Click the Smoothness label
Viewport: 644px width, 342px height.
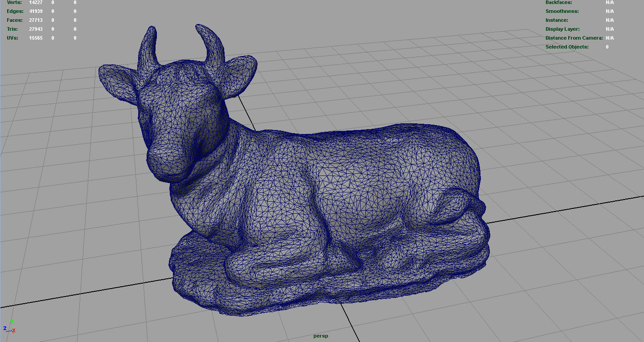click(562, 11)
